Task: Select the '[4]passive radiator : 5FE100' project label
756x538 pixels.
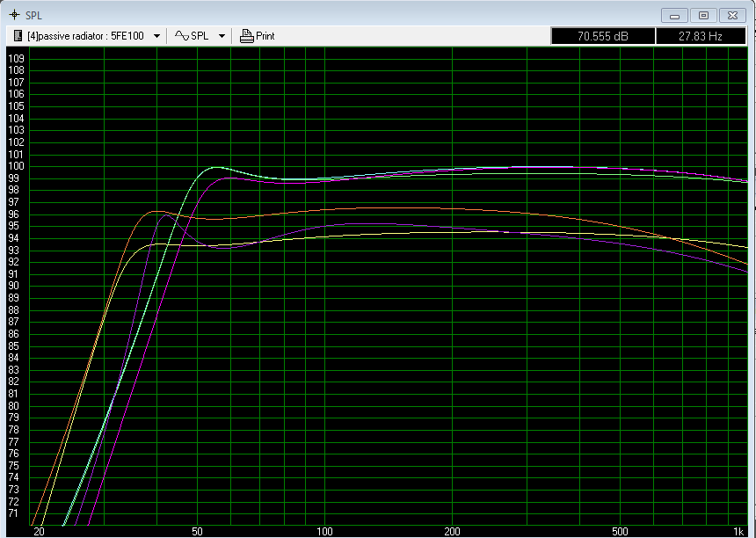Action: (x=85, y=36)
